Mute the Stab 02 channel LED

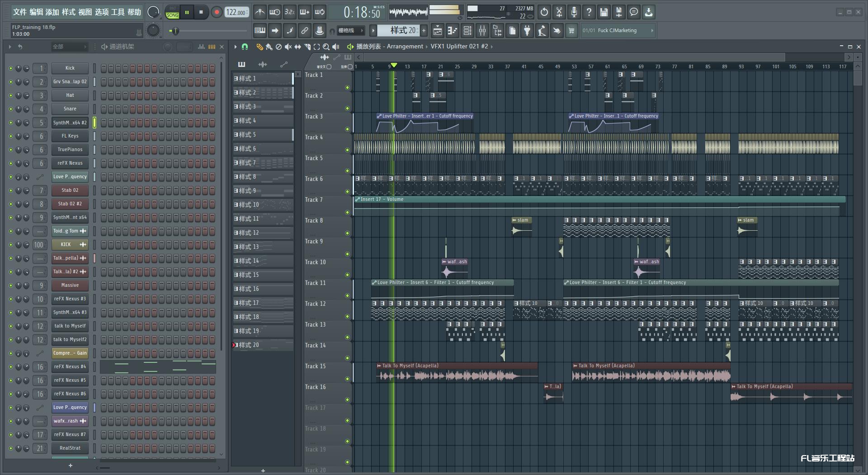click(x=10, y=190)
